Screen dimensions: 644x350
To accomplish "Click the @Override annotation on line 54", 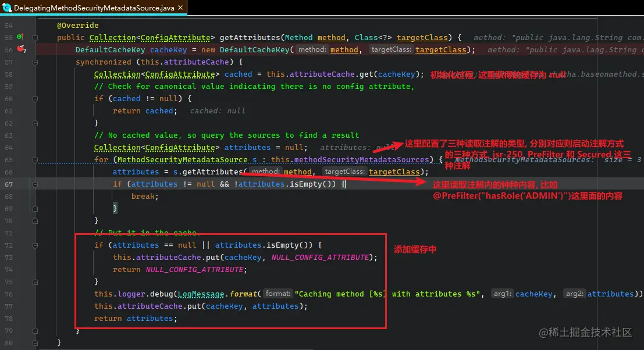I will point(77,26).
